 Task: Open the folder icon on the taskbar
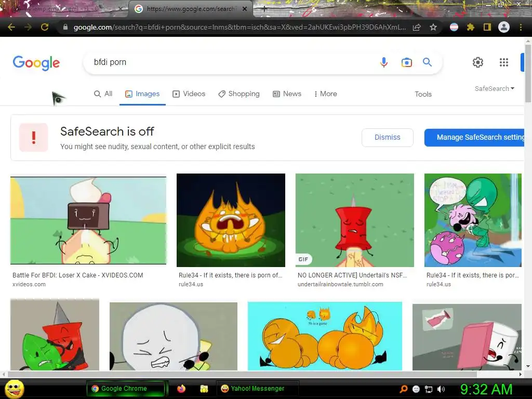[204, 389]
